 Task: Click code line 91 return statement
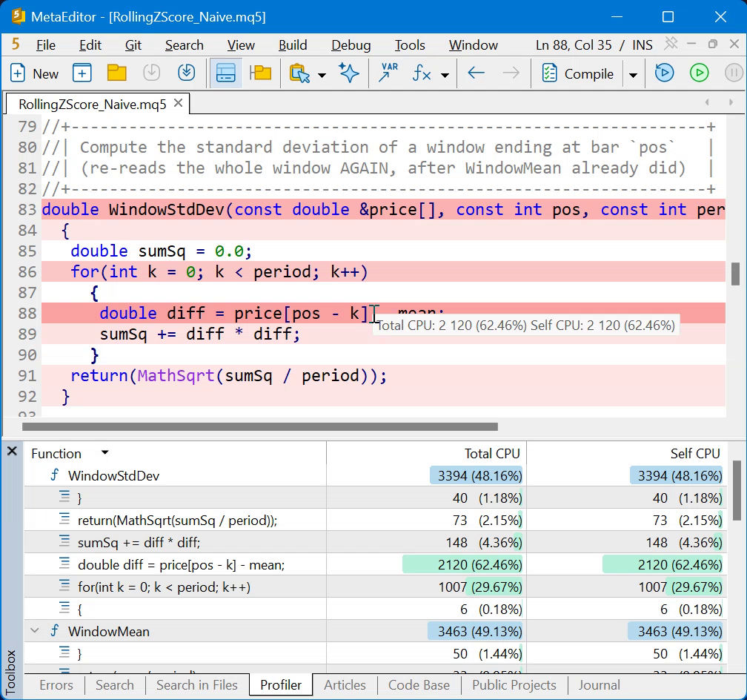click(x=229, y=376)
